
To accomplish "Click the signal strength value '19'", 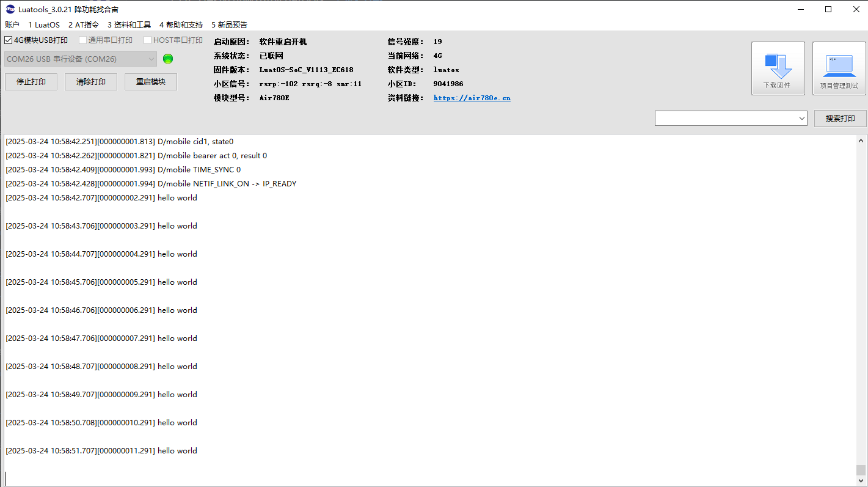I will click(x=437, y=42).
